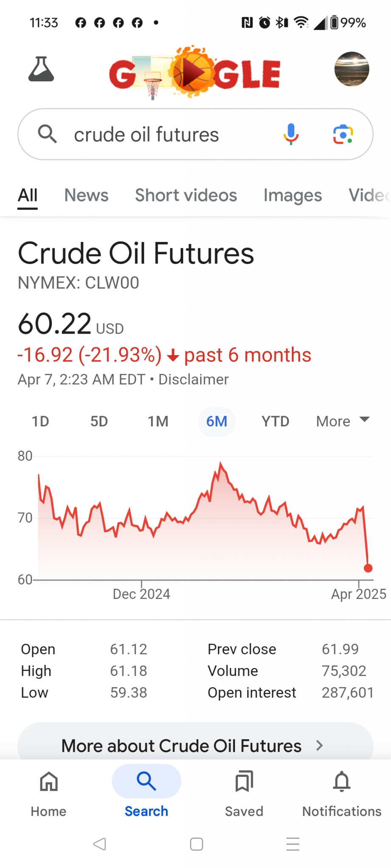Switch to the News tab
Viewport: 391px width, 868px height.
click(87, 195)
